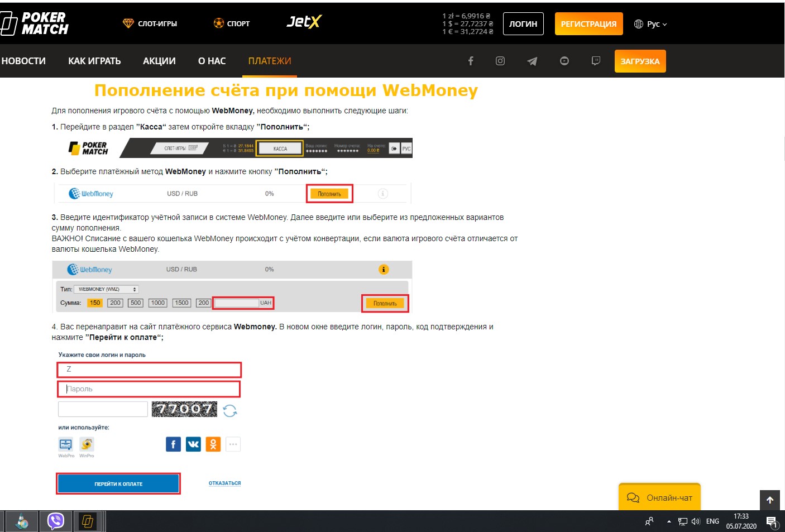Go to the СПОРТ section
The image size is (785, 532).
(x=232, y=23)
